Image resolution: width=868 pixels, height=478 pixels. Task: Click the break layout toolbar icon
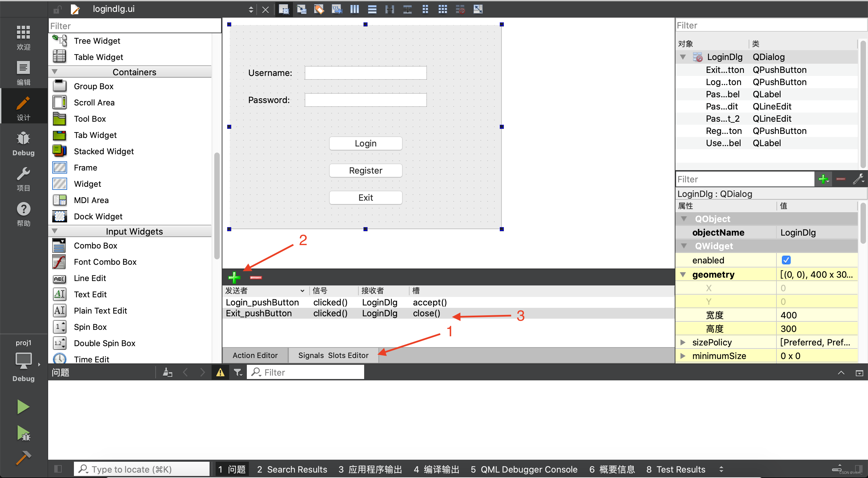[460, 9]
